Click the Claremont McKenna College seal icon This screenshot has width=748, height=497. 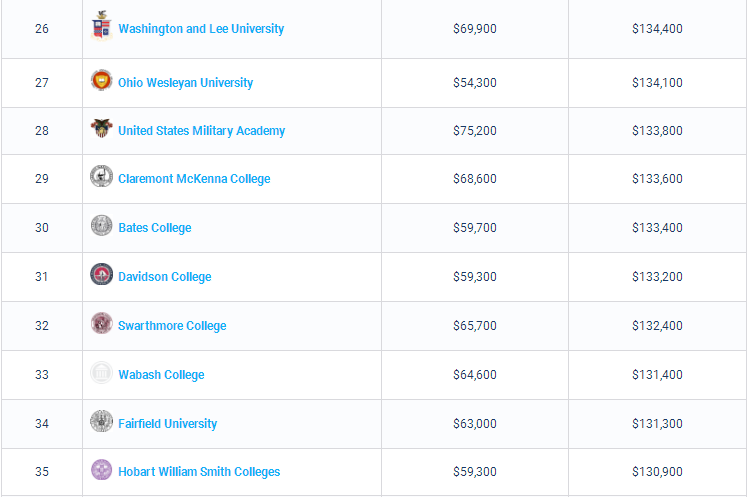[x=101, y=177]
